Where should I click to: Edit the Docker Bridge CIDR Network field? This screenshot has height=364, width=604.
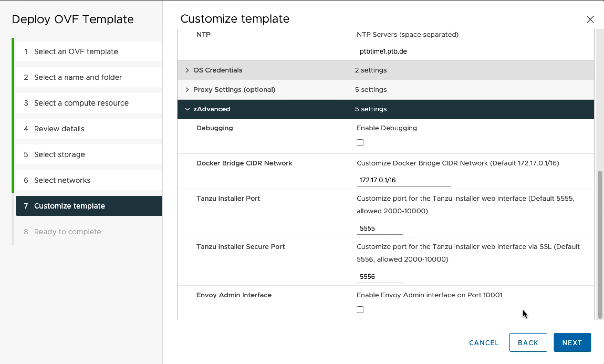(x=403, y=180)
